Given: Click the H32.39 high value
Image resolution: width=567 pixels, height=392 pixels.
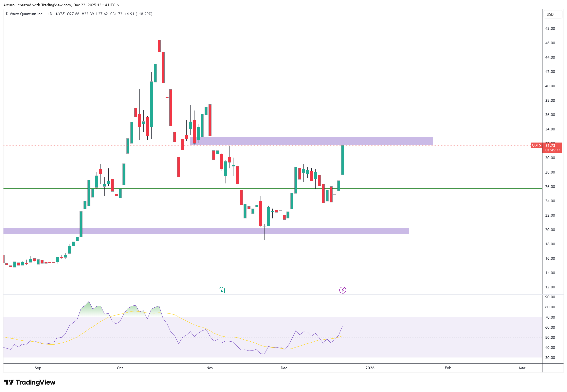Looking at the screenshot, I should (x=88, y=14).
